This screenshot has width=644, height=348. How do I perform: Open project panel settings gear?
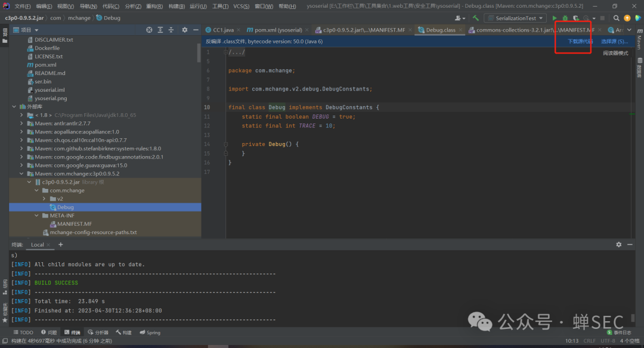pyautogui.click(x=184, y=30)
